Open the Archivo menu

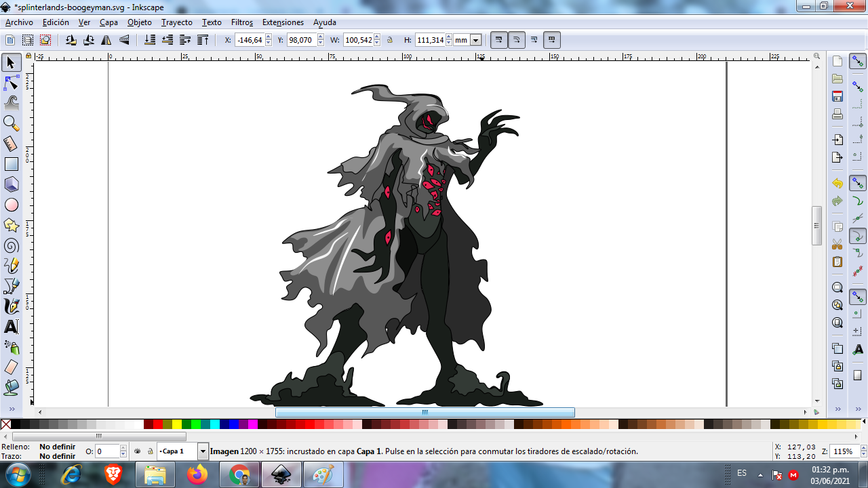(x=19, y=22)
